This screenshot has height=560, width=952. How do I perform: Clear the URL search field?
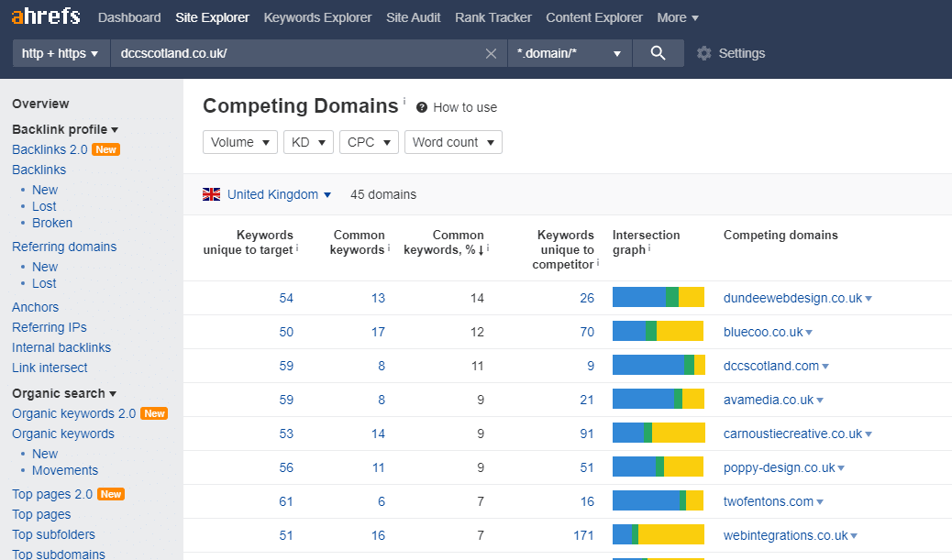(491, 53)
